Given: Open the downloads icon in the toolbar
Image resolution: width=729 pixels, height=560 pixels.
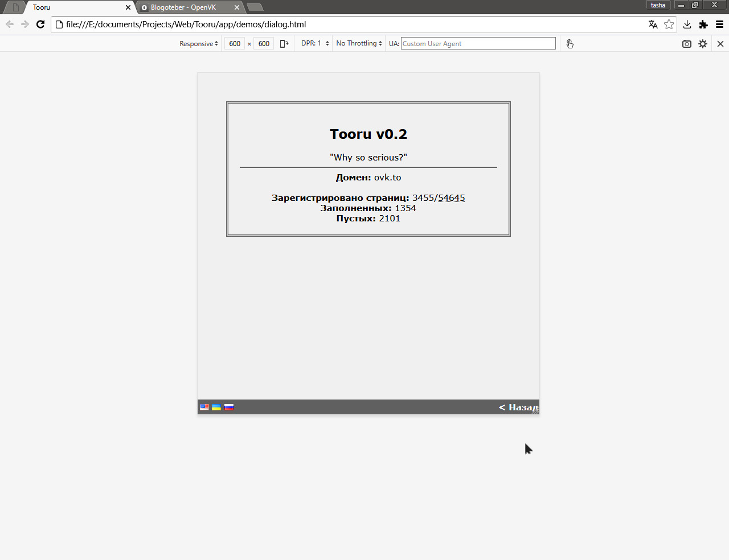Looking at the screenshot, I should 687,24.
